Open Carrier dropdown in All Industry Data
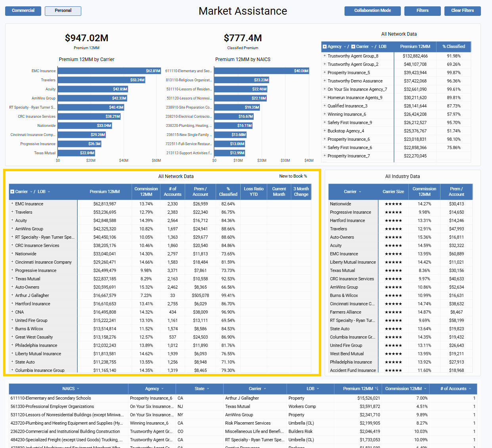The width and height of the screenshot is (492, 448). coord(360,192)
